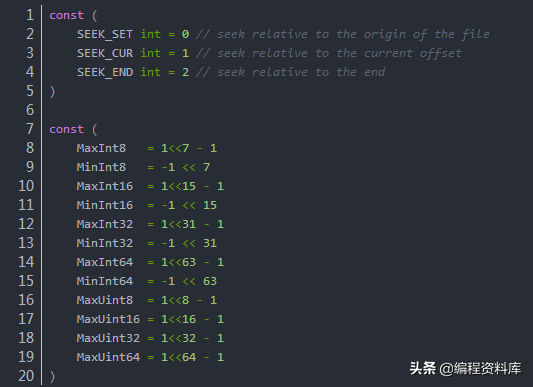The width and height of the screenshot is (533, 387).
Task: Click the closing parenthesis on line 5
Action: click(x=52, y=91)
